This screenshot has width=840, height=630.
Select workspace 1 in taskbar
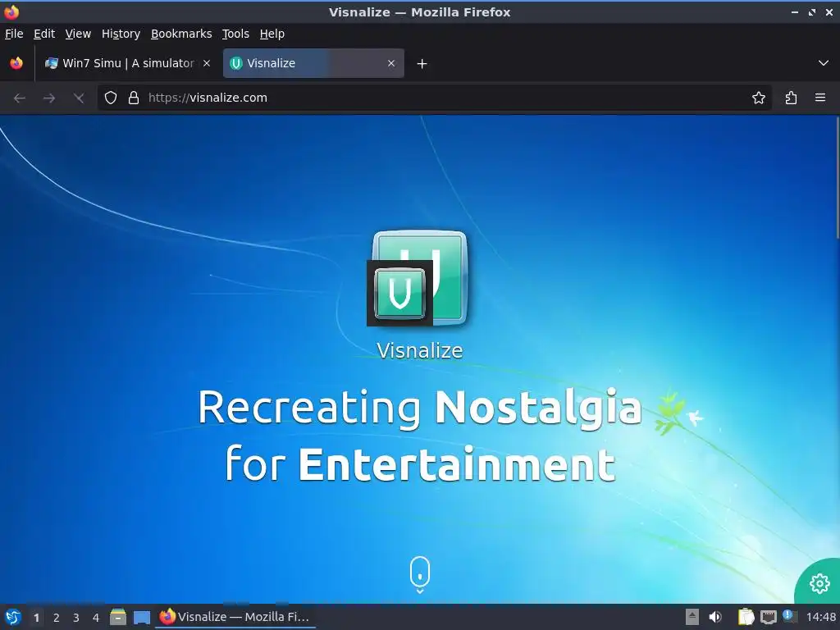36,618
